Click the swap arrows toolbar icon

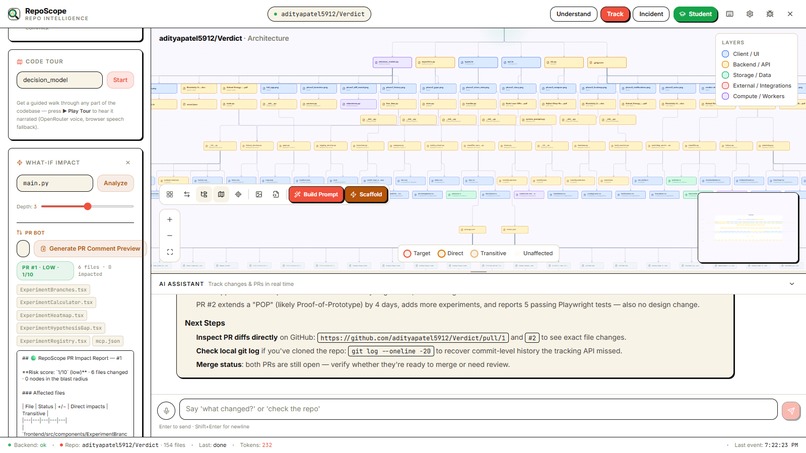(x=187, y=194)
